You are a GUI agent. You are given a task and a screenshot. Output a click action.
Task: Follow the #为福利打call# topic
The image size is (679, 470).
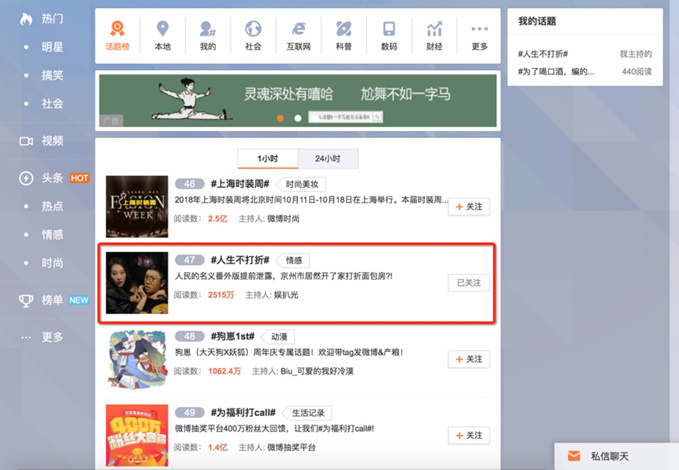pos(469,435)
